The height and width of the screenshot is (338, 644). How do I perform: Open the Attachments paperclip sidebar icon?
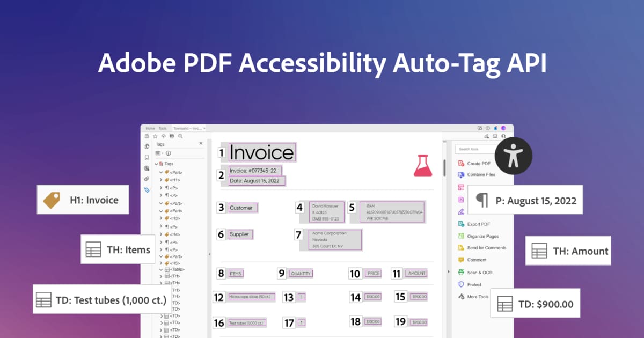pos(147,179)
